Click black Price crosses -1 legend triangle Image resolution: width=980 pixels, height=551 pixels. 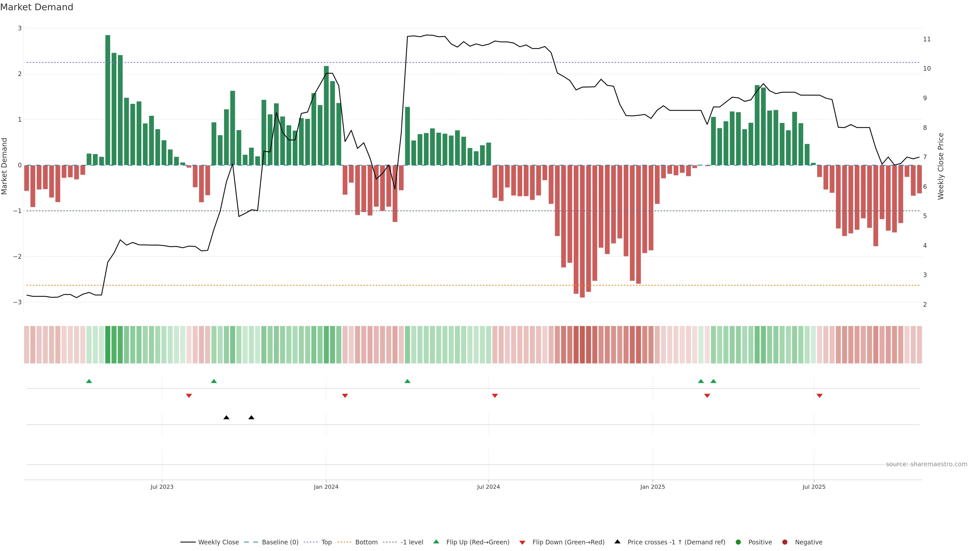617,542
